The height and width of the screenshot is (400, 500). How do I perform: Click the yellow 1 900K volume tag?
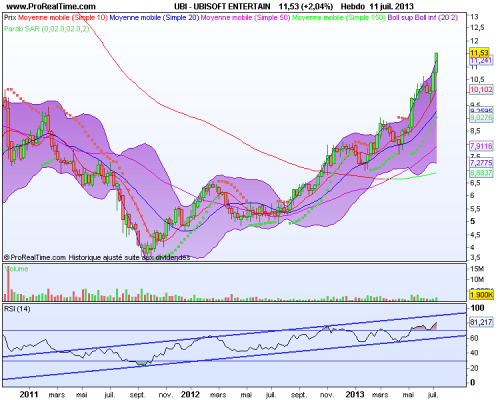[481, 295]
